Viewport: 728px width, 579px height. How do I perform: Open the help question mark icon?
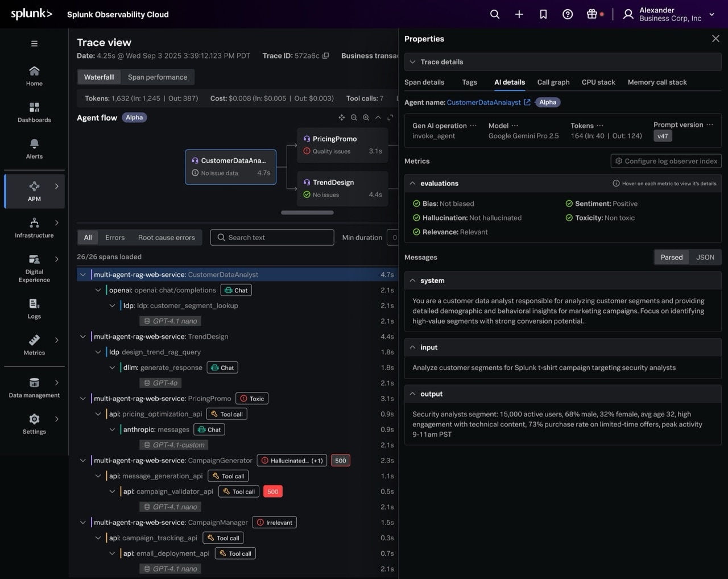click(x=568, y=14)
